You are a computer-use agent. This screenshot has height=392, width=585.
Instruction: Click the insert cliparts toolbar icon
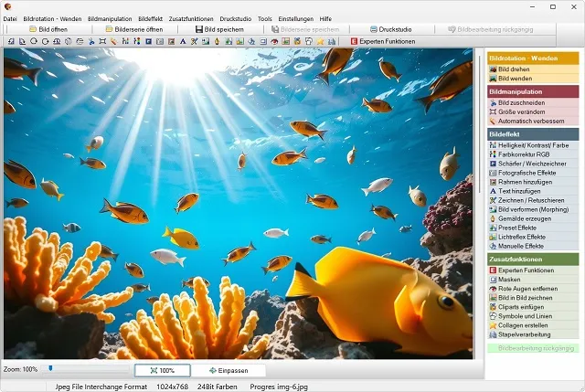tap(297, 41)
